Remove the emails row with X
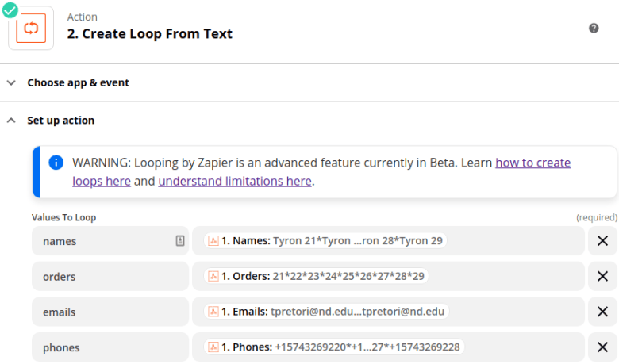This screenshot has width=619, height=364. tap(602, 312)
